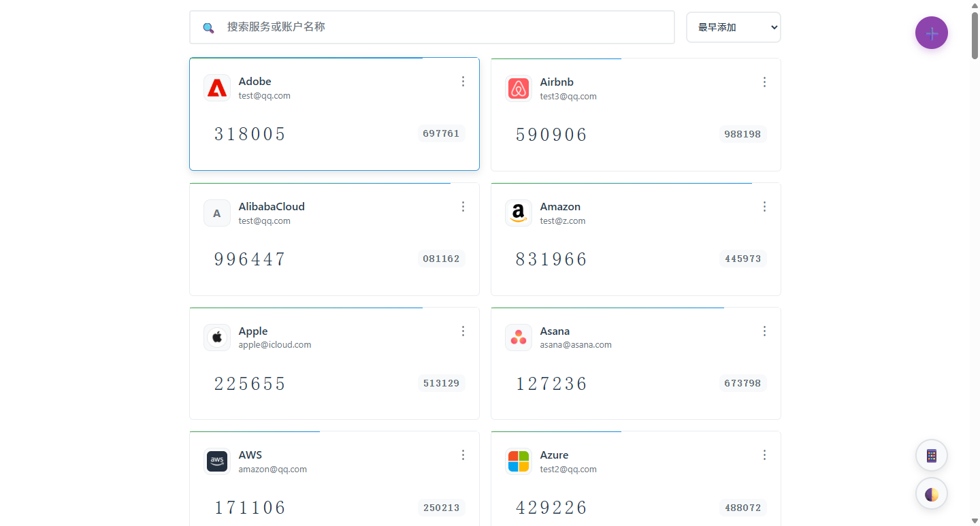This screenshot has width=980, height=526.
Task: Click the Amazon service logo icon
Action: click(519, 212)
